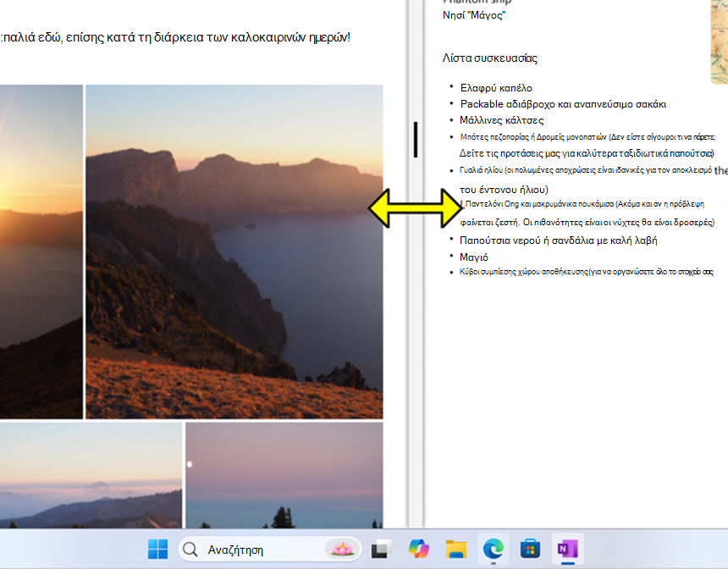
Task: Click the list item Ελαφρύ καπέλο
Action: click(x=496, y=88)
